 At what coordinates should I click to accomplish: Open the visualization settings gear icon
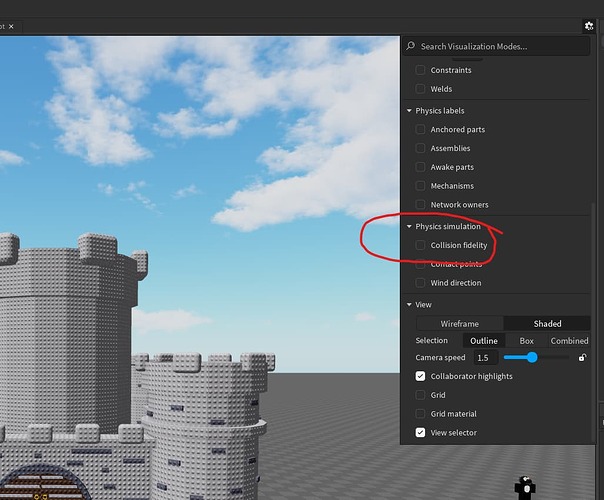(x=589, y=26)
